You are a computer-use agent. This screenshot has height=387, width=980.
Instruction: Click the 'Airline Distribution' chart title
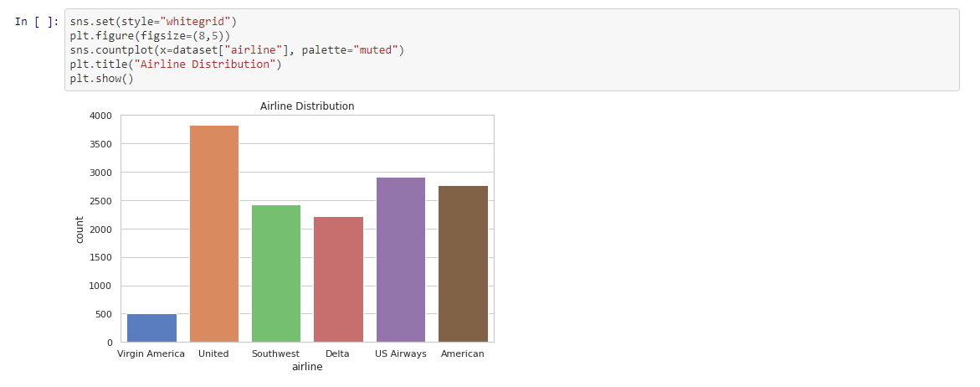[x=307, y=106]
